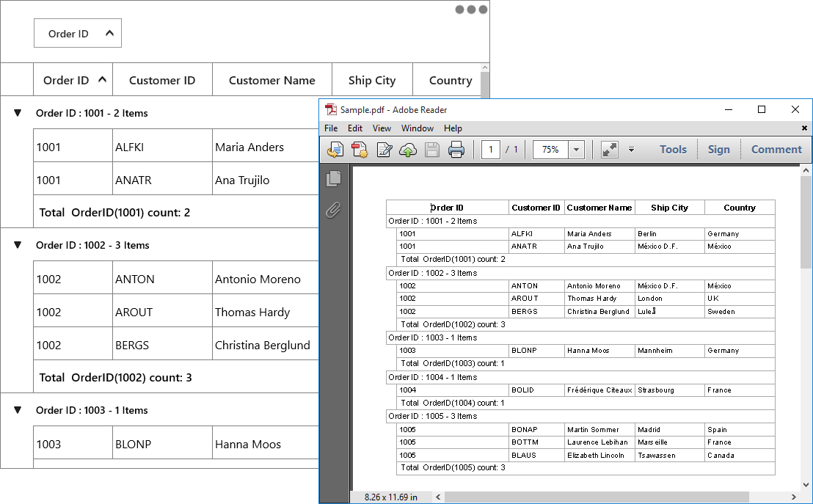This screenshot has height=504, width=813.
Task: Sort by the Order ID column header
Action: point(73,80)
